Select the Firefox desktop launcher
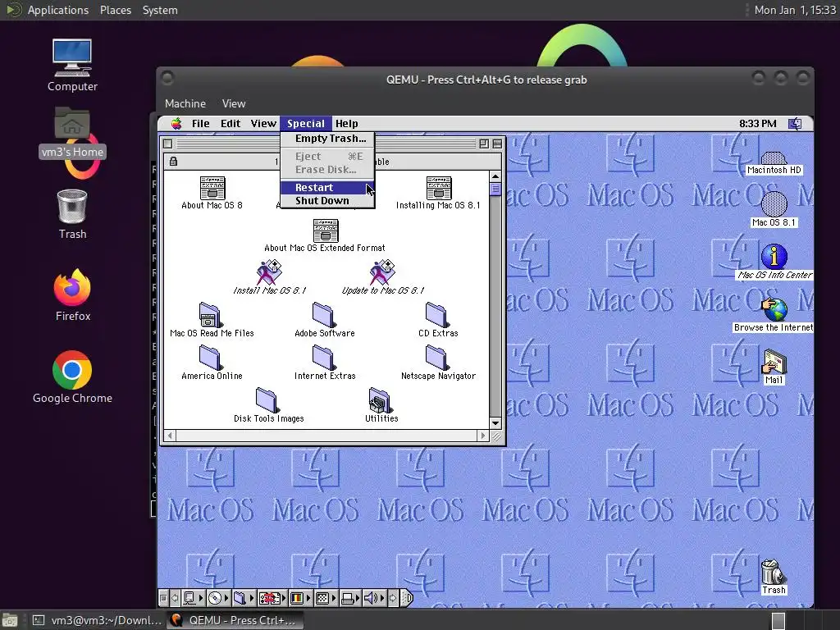Viewport: 840px width, 630px height. coord(72,295)
